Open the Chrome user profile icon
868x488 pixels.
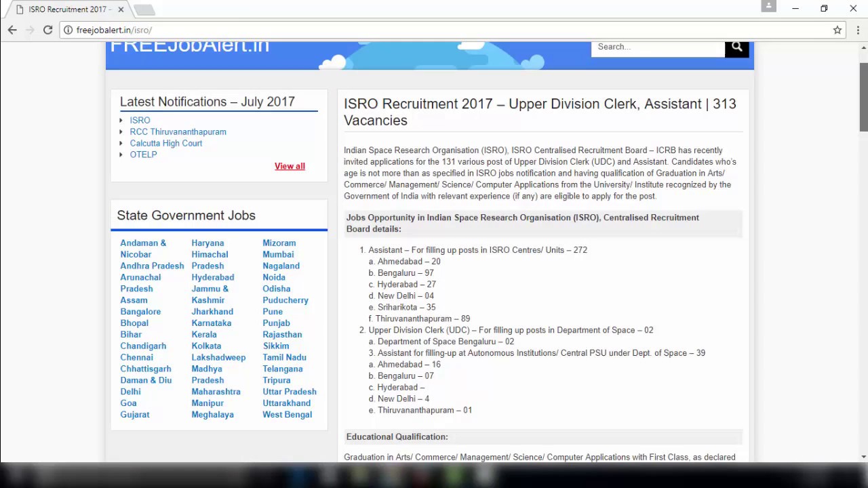(768, 6)
